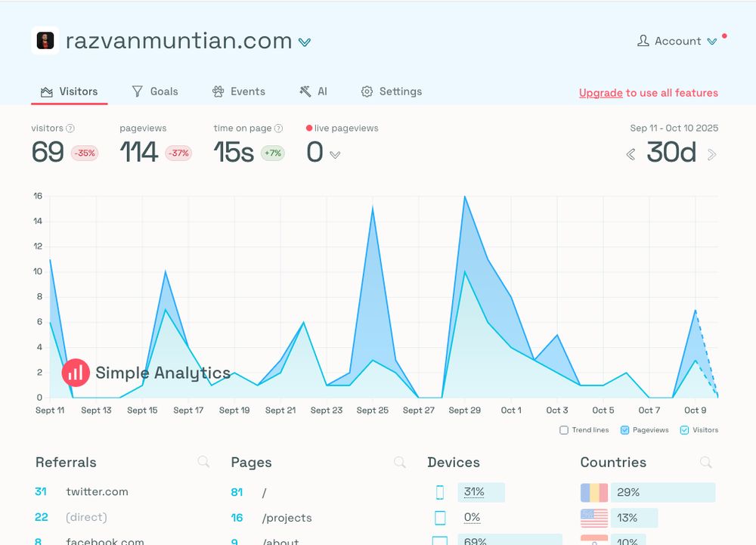Click the Devices heading

tap(454, 462)
